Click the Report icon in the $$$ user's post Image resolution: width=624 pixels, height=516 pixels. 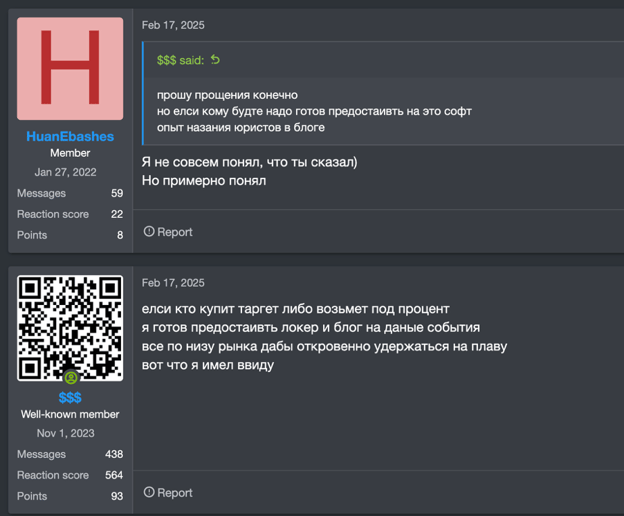(149, 493)
